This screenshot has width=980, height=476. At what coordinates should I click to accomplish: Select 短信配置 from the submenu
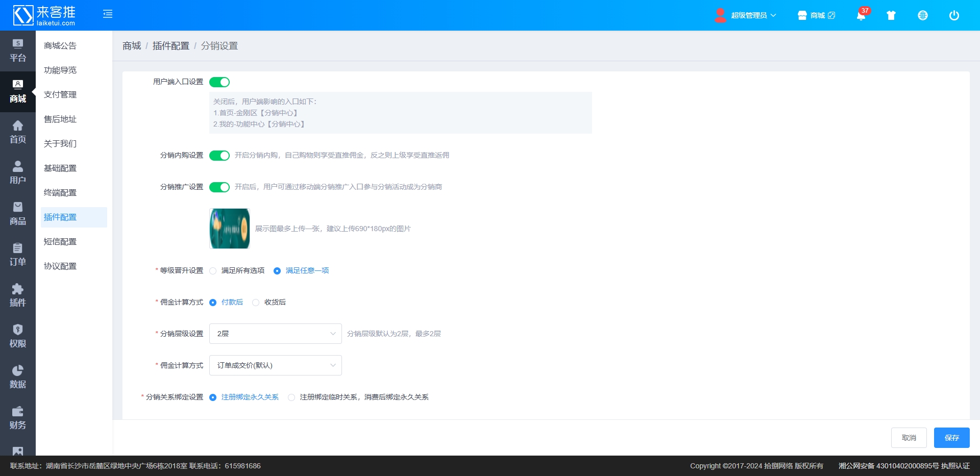point(60,241)
